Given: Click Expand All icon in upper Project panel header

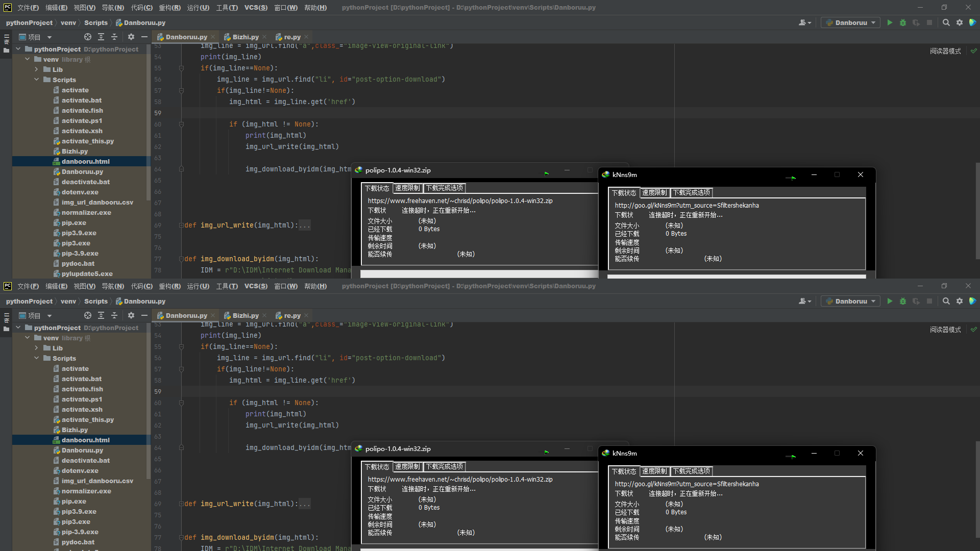Looking at the screenshot, I should coord(101,37).
